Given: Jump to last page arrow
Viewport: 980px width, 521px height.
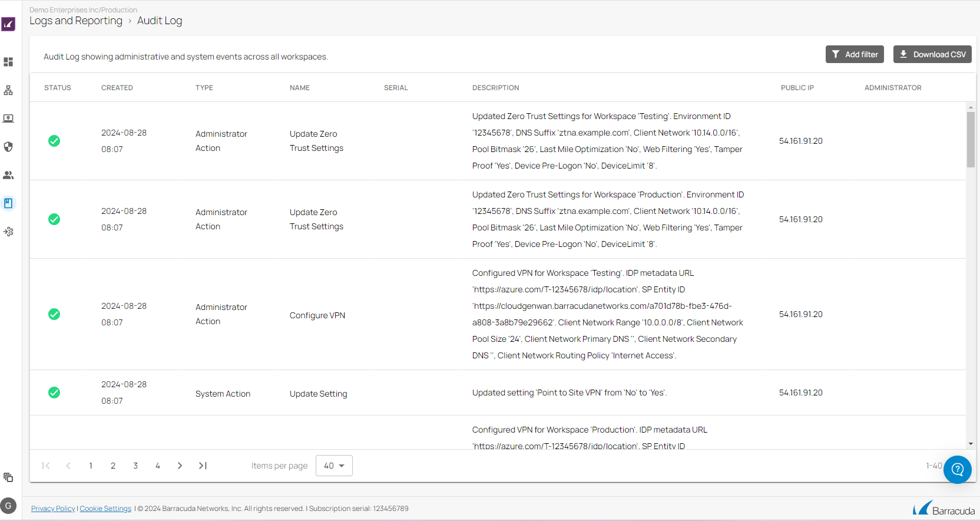Looking at the screenshot, I should (x=203, y=466).
